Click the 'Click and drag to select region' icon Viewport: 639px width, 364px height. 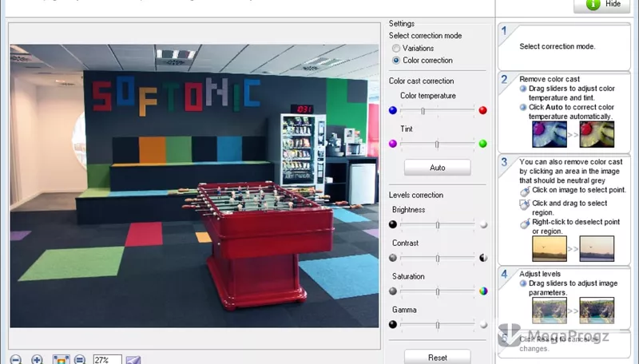pyautogui.click(x=525, y=204)
